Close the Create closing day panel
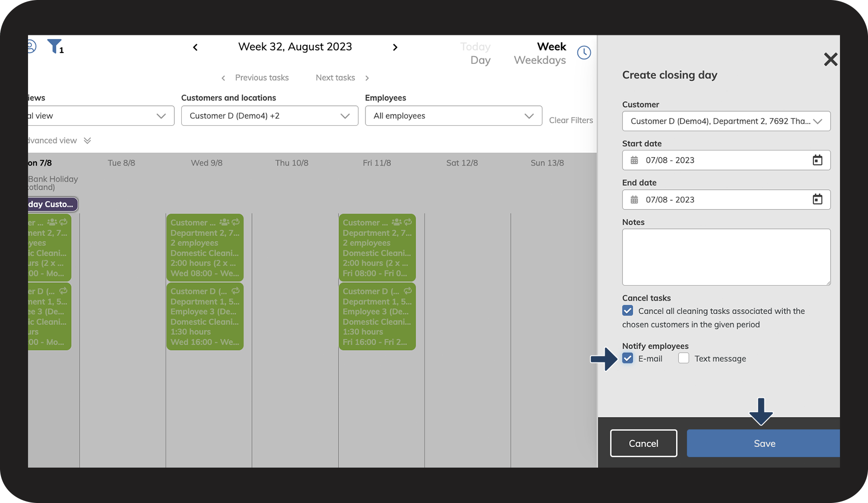Viewport: 868px width, 503px height. (x=830, y=59)
